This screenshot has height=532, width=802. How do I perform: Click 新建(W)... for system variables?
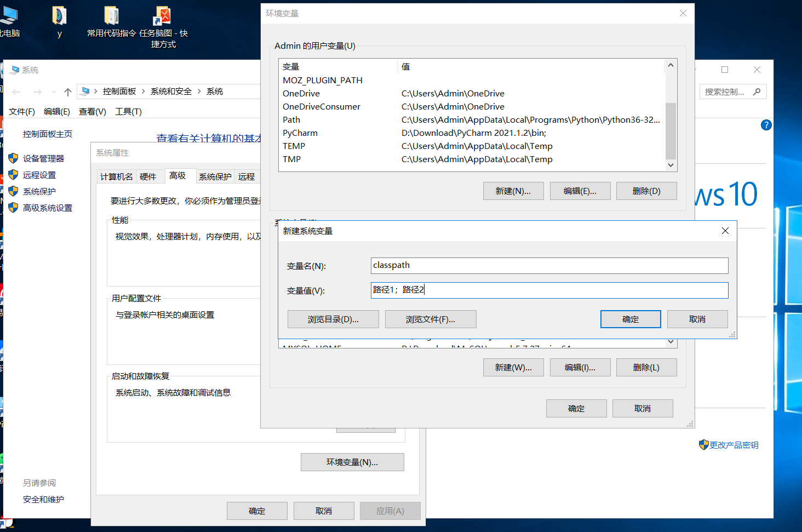513,367
